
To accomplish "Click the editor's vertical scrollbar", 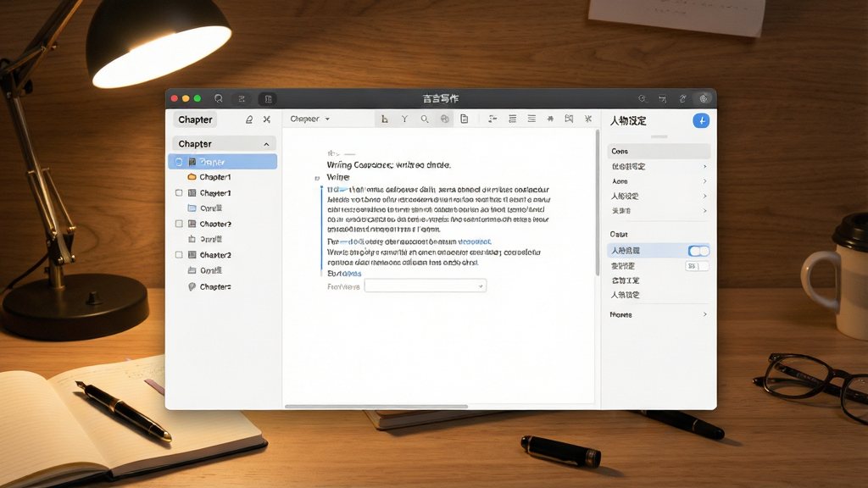I will pyautogui.click(x=598, y=202).
